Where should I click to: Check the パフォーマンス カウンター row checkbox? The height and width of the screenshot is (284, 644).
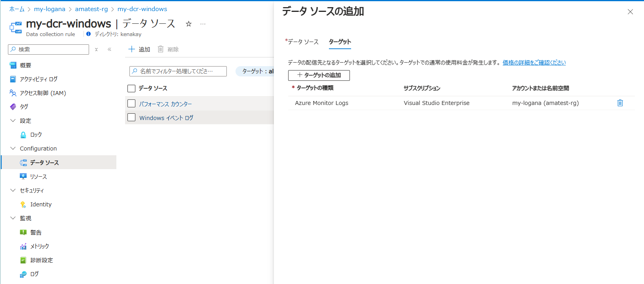point(132,104)
